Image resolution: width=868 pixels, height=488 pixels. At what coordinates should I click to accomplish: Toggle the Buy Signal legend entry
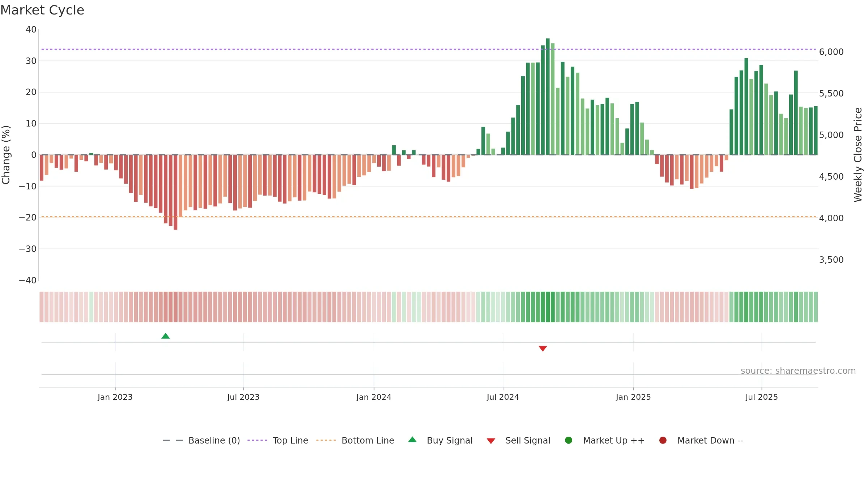tap(441, 441)
